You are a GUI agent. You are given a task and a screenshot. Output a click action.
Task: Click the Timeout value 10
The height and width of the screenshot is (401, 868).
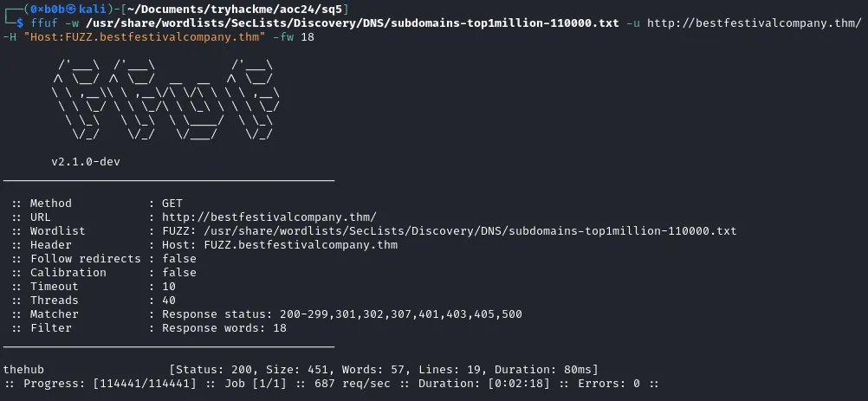pyautogui.click(x=169, y=287)
